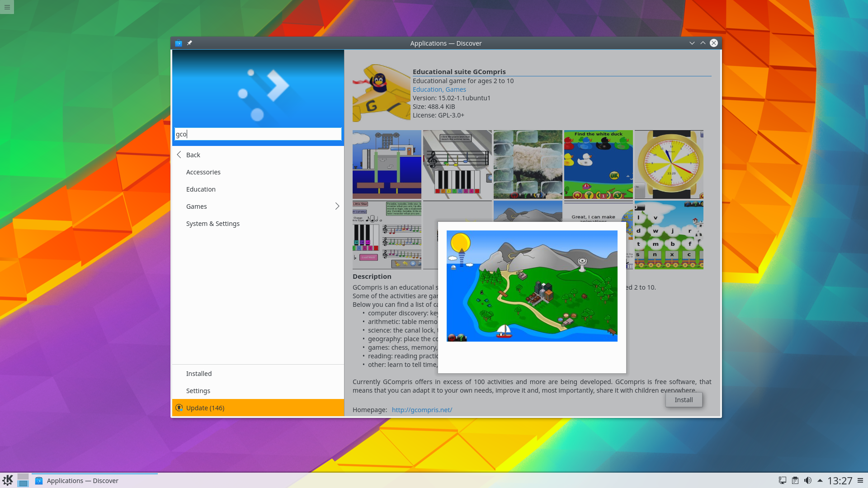This screenshot has height=488, width=868.
Task: Click the battery/power icon in system tray
Action: coord(795,480)
